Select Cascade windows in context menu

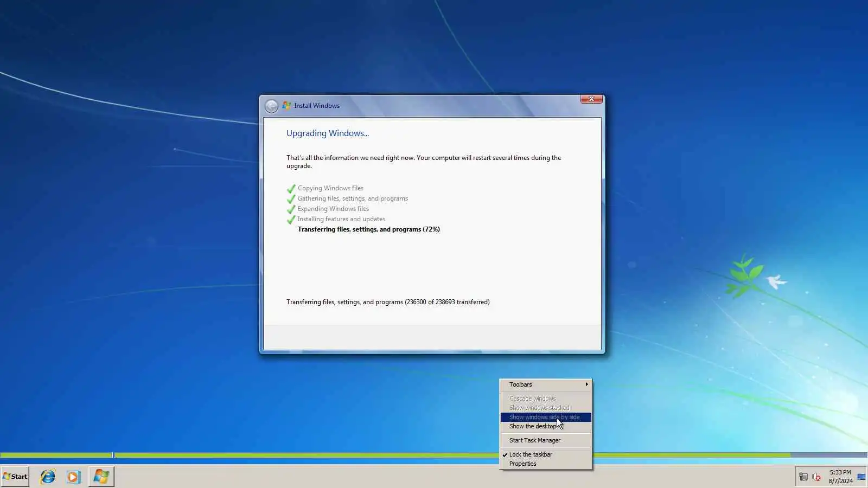pyautogui.click(x=546, y=399)
